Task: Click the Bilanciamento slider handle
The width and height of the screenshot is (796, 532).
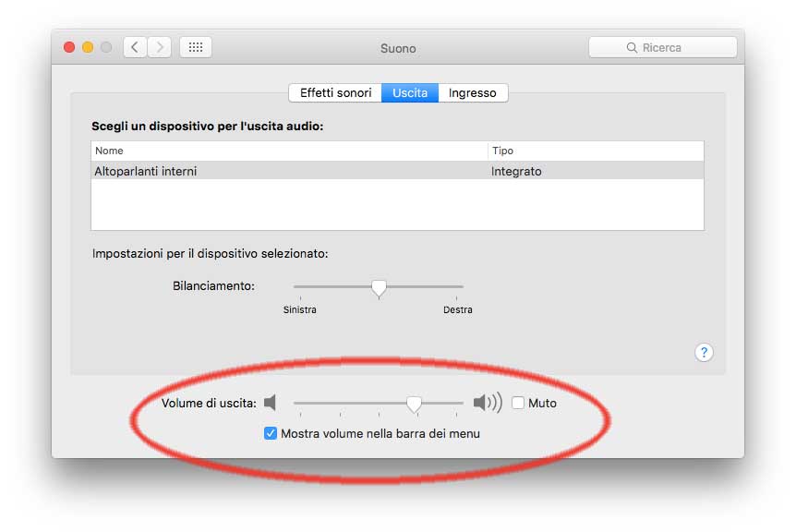Action: pyautogui.click(x=379, y=288)
